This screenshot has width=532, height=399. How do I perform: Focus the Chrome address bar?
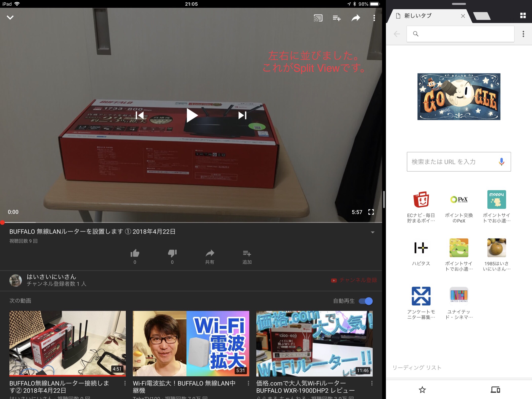tap(460, 34)
